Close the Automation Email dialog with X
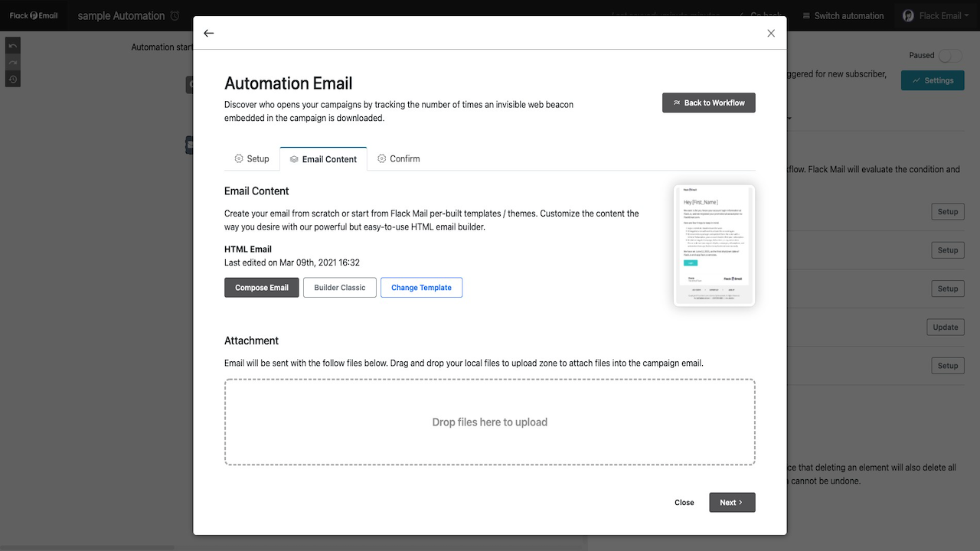This screenshot has width=980, height=551. click(771, 33)
